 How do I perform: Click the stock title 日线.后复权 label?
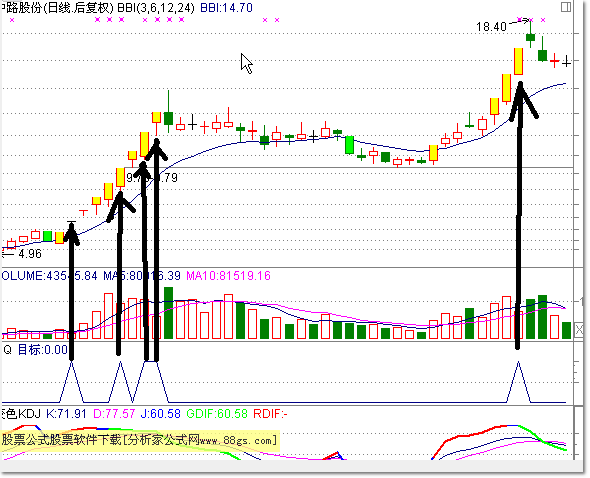(x=78, y=8)
